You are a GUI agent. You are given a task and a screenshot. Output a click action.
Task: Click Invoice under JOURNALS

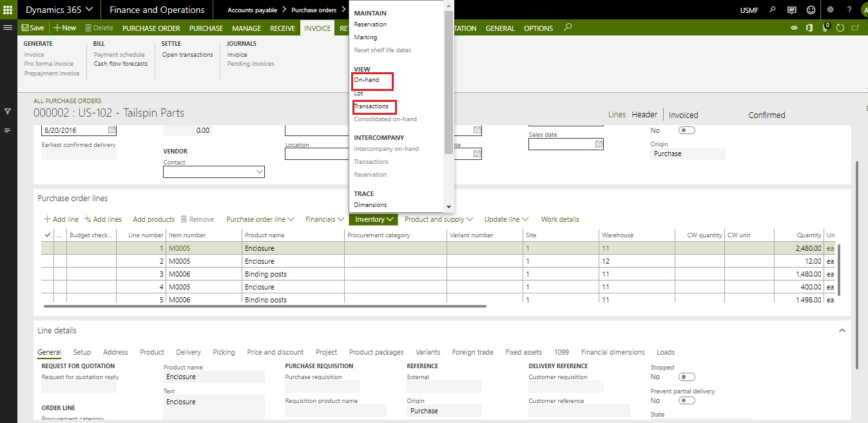(x=237, y=55)
